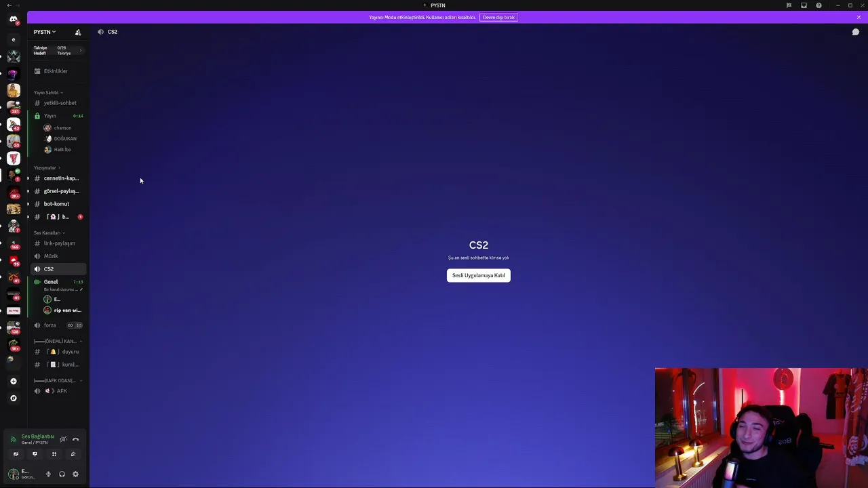
Task: Open Ses Bağlantısı connection signal icon
Action: pos(13,439)
